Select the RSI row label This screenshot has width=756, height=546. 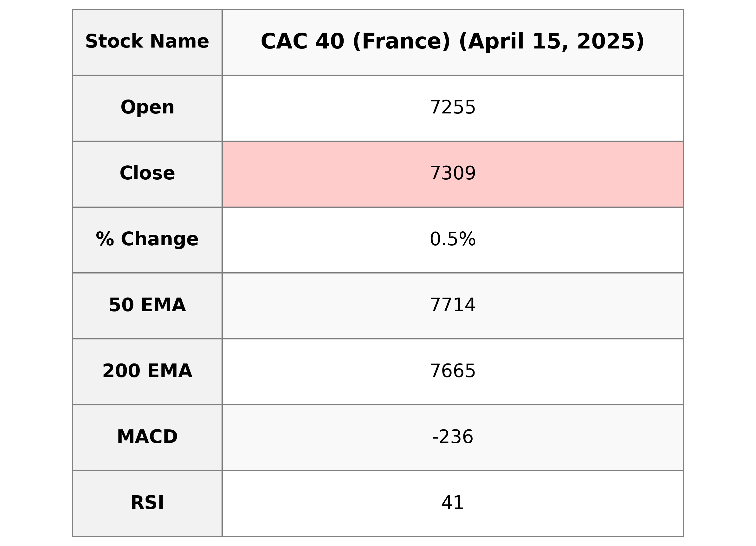147,503
